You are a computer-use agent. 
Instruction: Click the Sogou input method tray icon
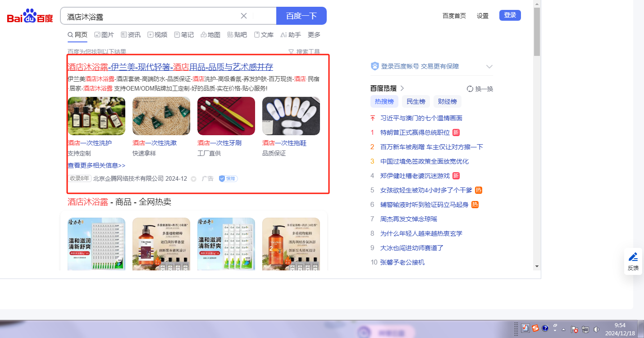pyautogui.click(x=535, y=328)
